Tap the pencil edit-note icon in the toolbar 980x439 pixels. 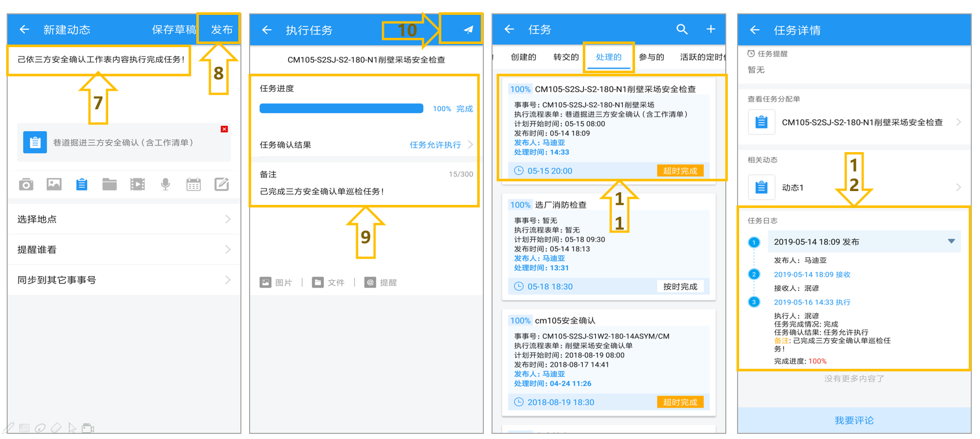pos(221,184)
